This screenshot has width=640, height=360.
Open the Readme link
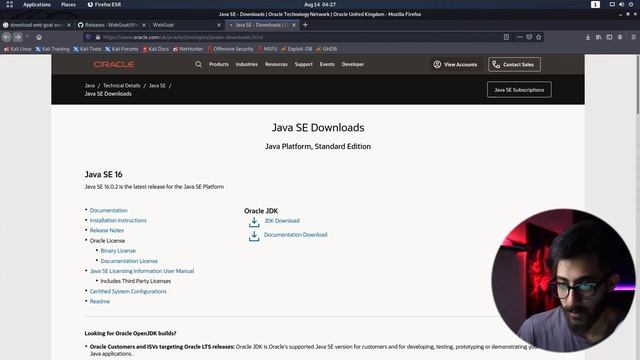[x=100, y=301]
